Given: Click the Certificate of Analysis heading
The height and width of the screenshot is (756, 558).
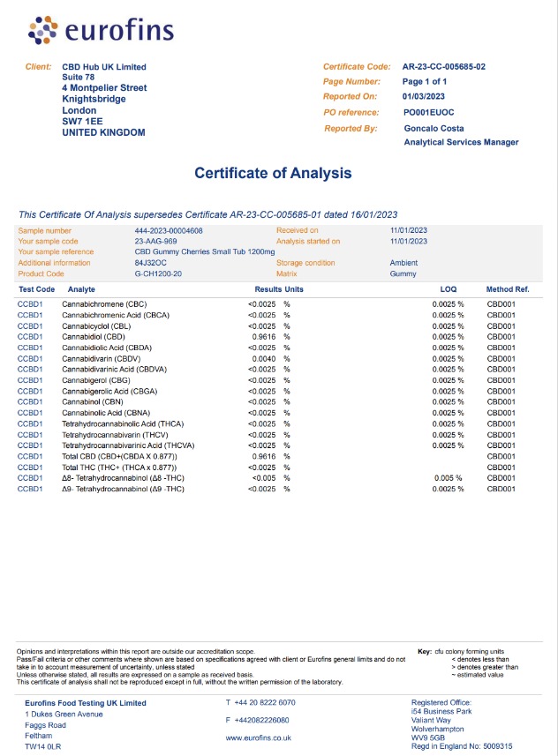Looking at the screenshot, I should (x=273, y=173).
